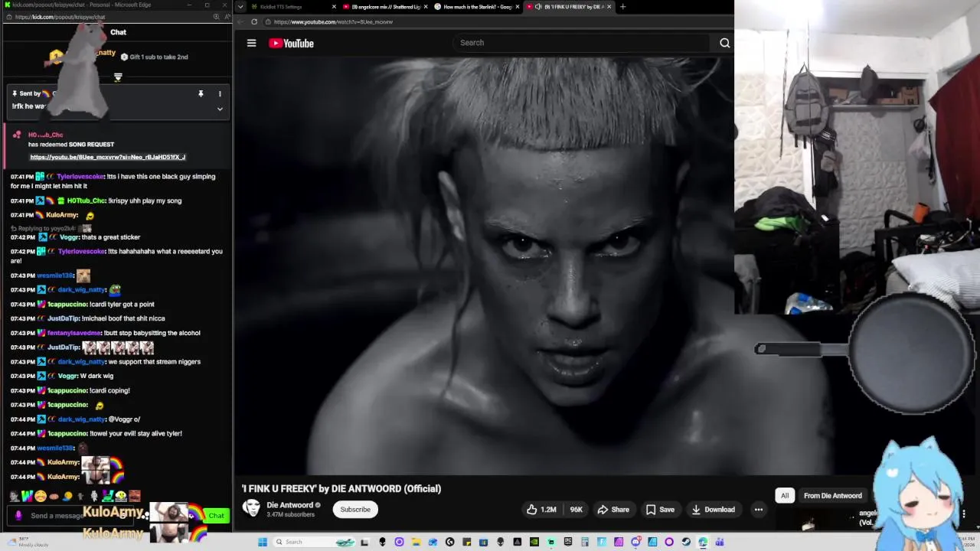
Task: Download the video via Download button
Action: (713, 510)
